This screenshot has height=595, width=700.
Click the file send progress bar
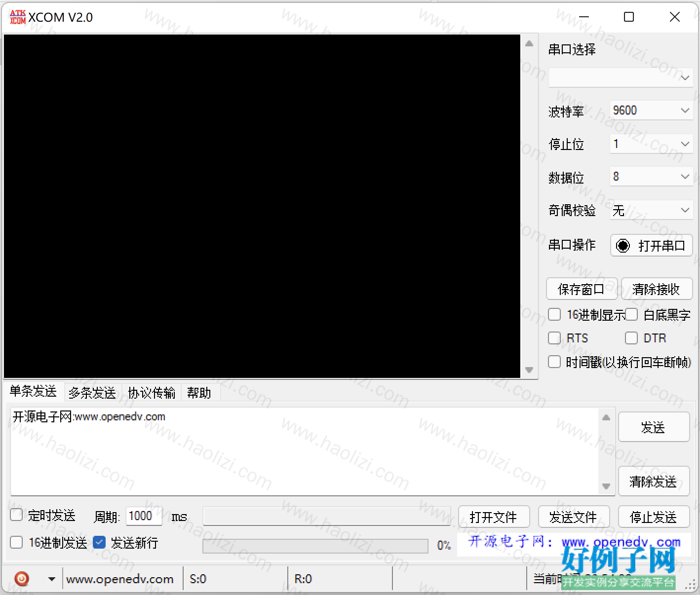click(x=315, y=546)
